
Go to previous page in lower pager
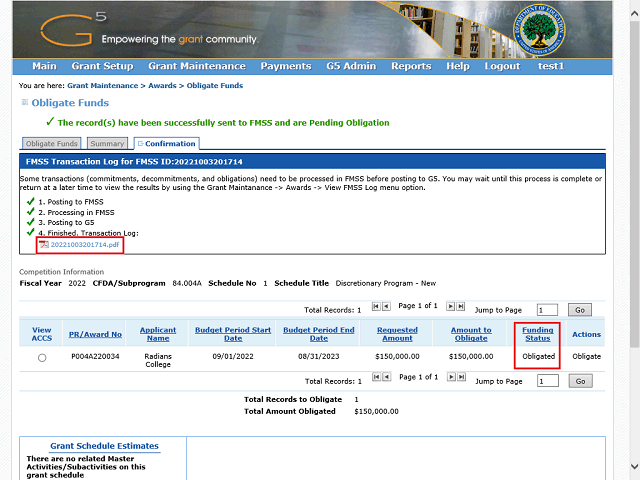(387, 377)
